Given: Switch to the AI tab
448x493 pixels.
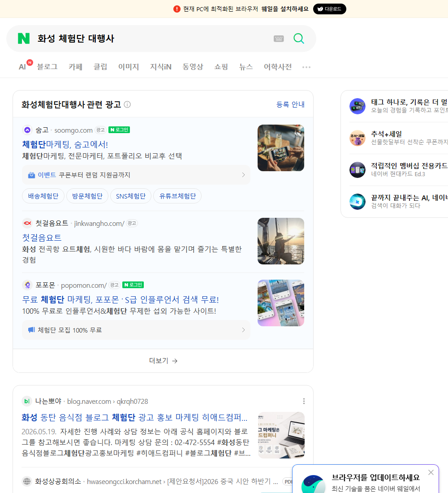Looking at the screenshot, I should (x=22, y=67).
